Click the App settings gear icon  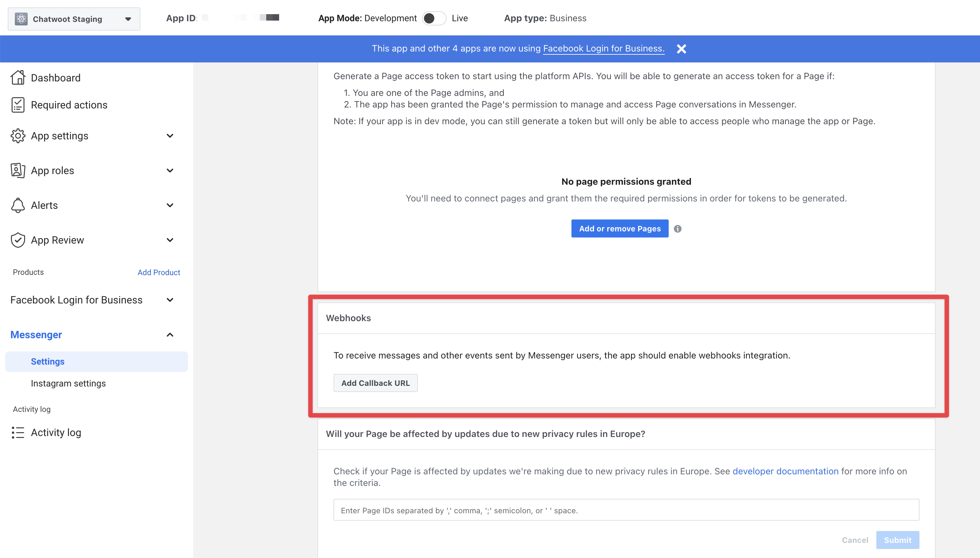click(x=18, y=136)
